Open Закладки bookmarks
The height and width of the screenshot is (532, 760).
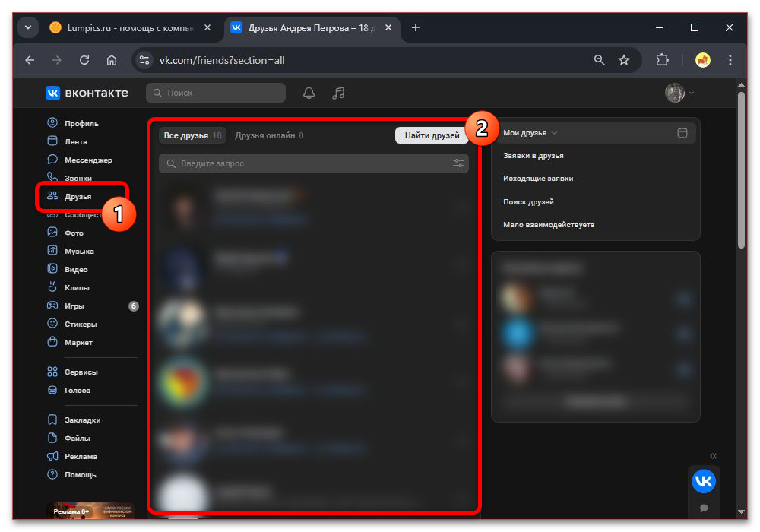tap(73, 420)
